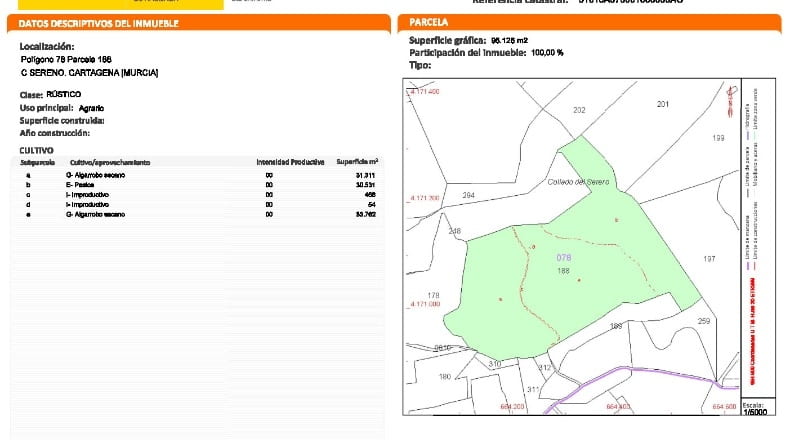Click neighboring parcel 201 on the map

point(663,104)
